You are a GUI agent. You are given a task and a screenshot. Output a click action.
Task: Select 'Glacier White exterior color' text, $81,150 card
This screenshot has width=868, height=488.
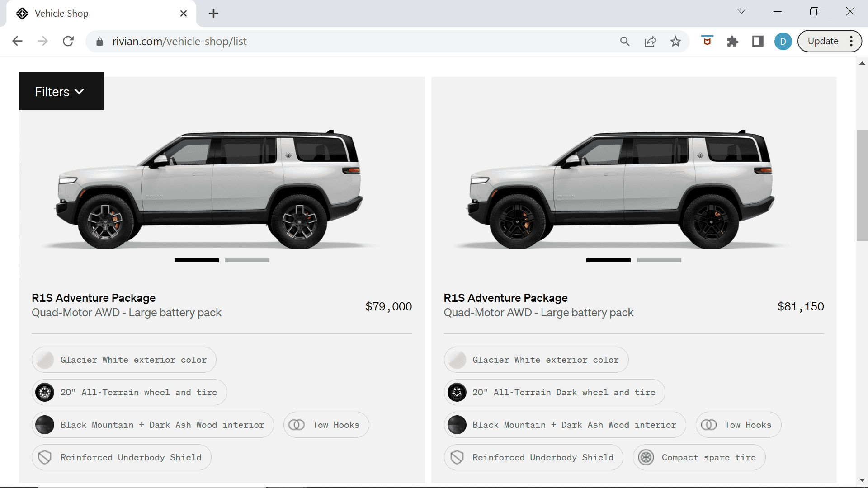546,360
